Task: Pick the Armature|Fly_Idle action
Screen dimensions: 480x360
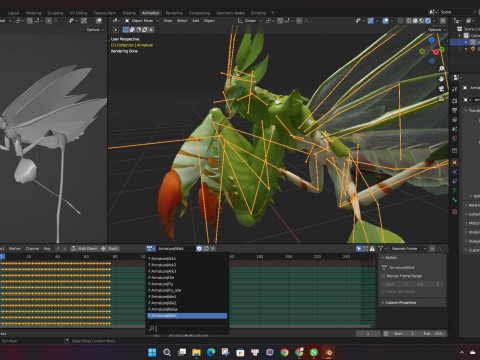Action: (x=187, y=290)
